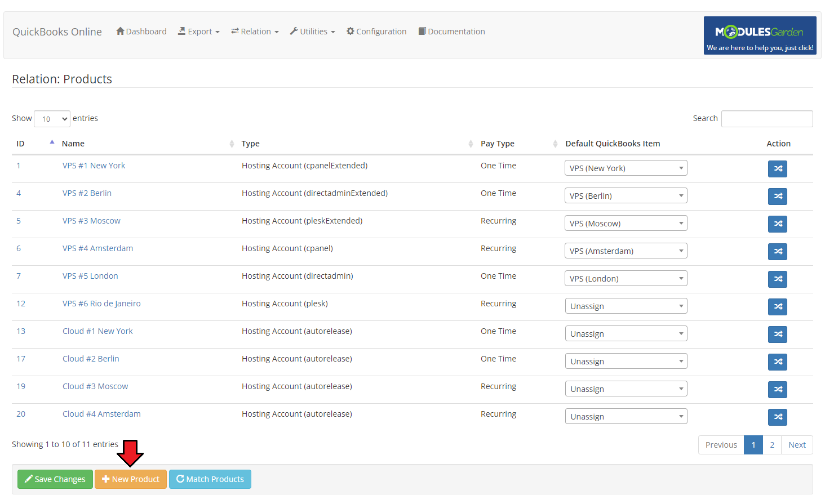825x504 pixels.
Task: Sort table by ID column arrow
Action: coord(52,142)
